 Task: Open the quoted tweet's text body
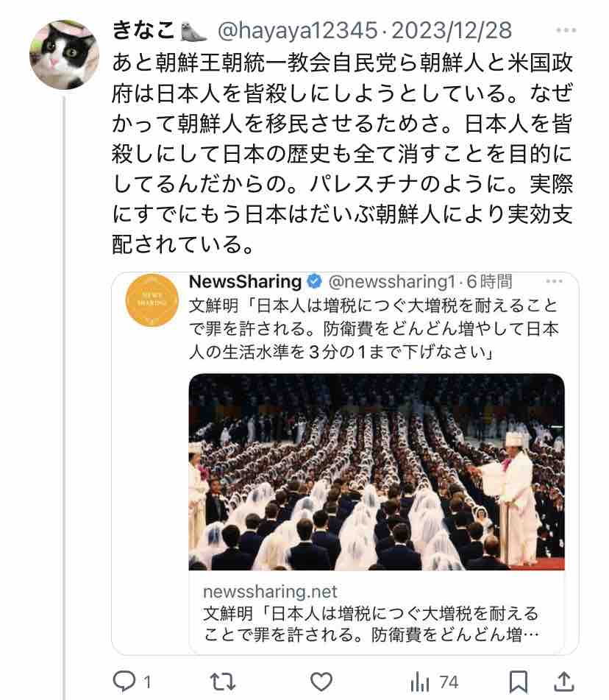tap(374, 329)
